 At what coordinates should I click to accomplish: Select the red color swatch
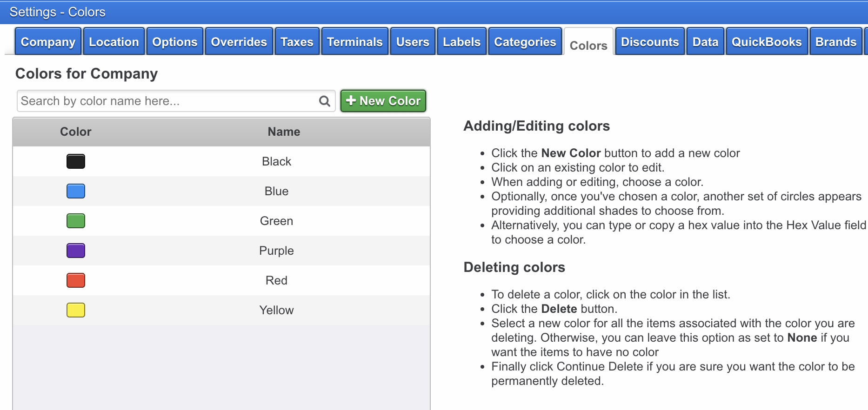[x=76, y=280]
